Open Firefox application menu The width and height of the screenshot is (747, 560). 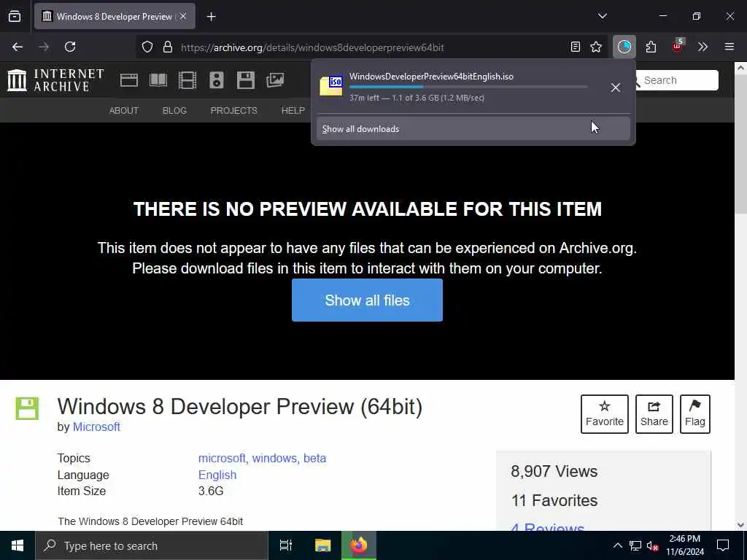(x=729, y=47)
